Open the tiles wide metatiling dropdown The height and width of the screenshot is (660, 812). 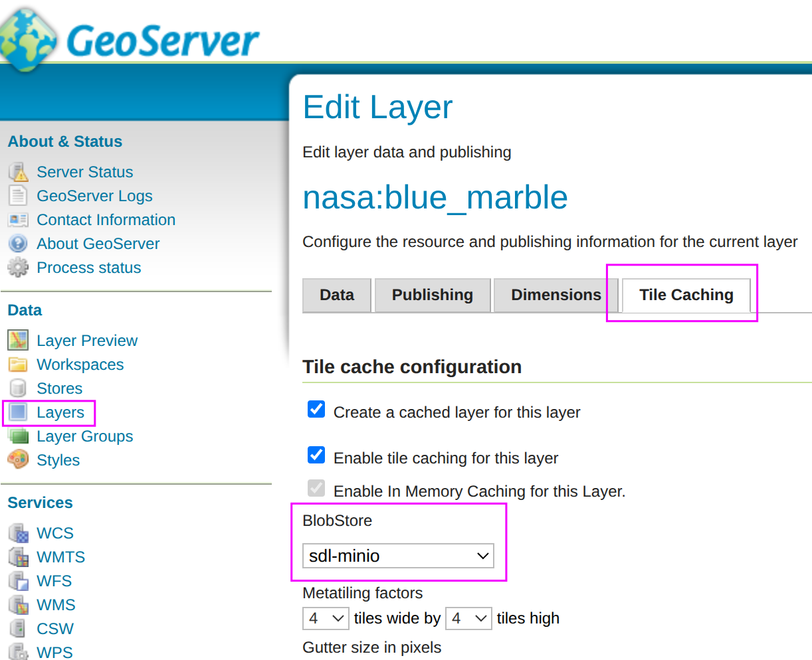point(326,618)
